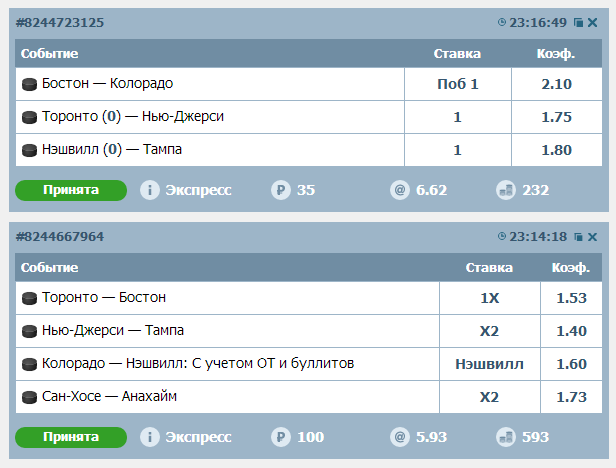Click the Коэф. column header in second table
Image resolution: width=616 pixels, height=468 pixels.
[x=570, y=268]
